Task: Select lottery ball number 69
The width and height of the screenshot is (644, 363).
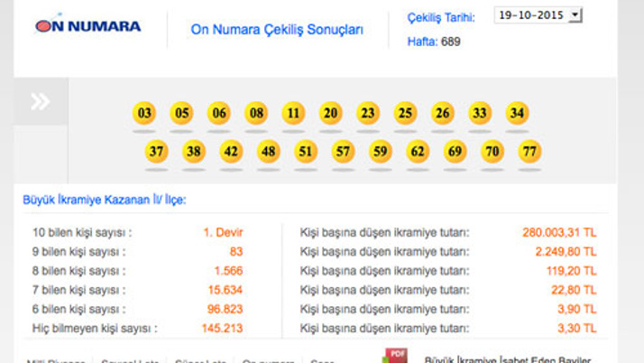Action: tap(455, 152)
